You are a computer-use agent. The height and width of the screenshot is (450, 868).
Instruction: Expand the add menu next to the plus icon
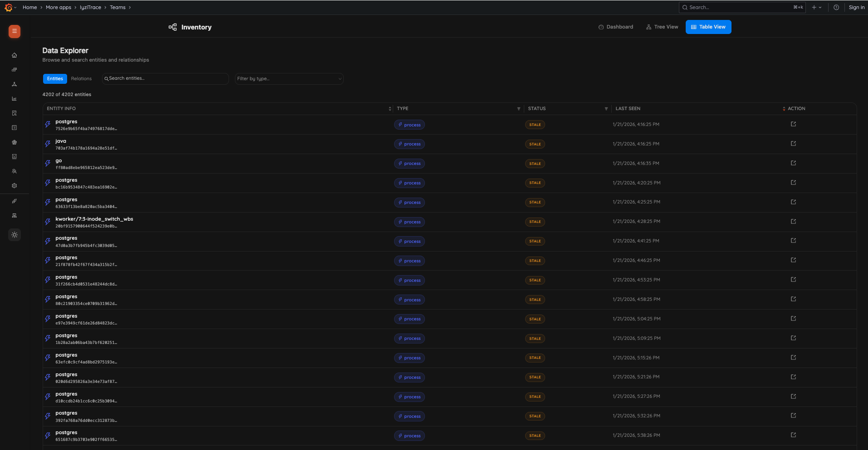pos(820,7)
